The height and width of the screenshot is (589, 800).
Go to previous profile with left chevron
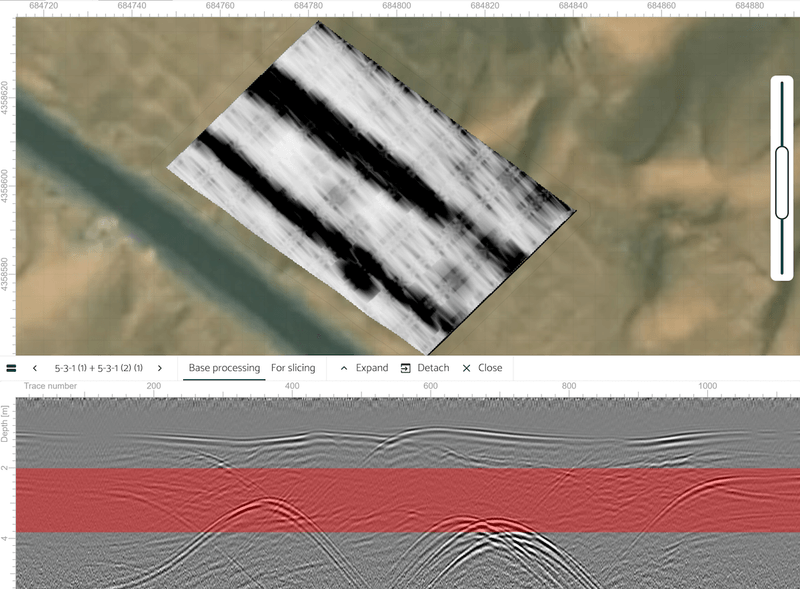(35, 368)
